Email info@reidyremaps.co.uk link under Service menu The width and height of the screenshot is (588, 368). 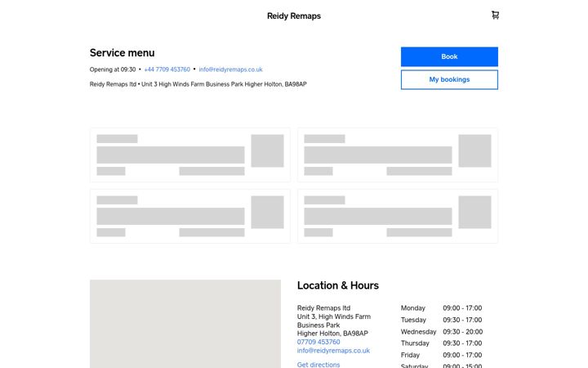point(230,70)
